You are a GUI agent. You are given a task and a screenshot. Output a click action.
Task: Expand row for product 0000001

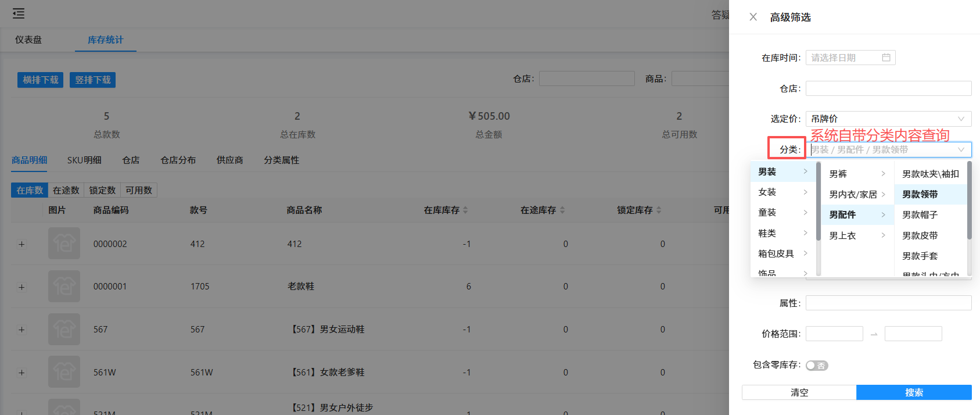point(21,287)
